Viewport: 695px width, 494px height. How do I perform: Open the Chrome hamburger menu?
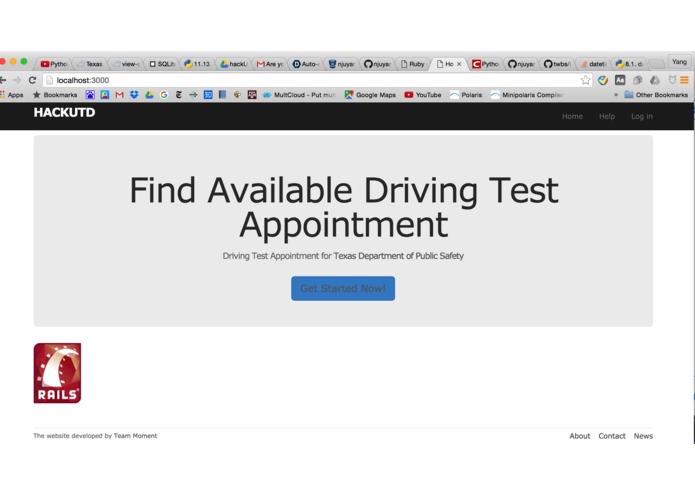pyautogui.click(x=684, y=80)
